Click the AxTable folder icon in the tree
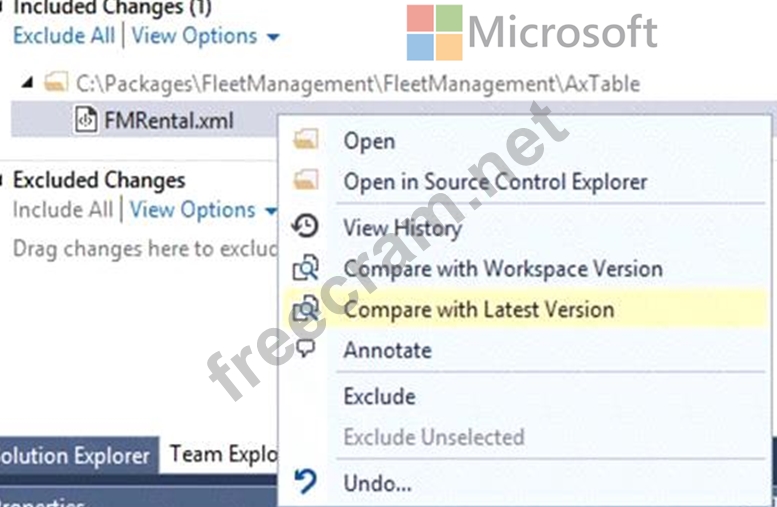 [x=56, y=83]
